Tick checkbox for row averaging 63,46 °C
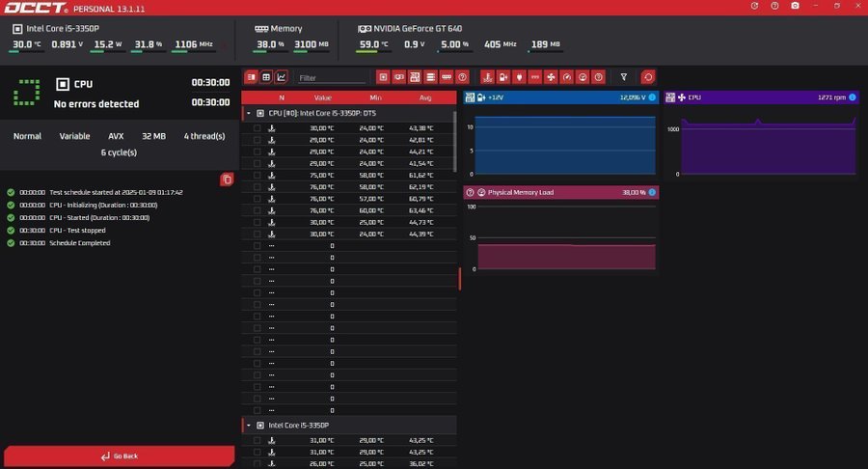This screenshot has height=469, width=868. click(x=257, y=210)
